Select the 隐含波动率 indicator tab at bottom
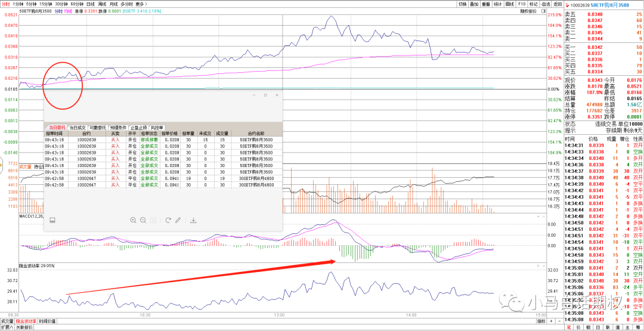This screenshot has height=331, width=644. [26, 321]
